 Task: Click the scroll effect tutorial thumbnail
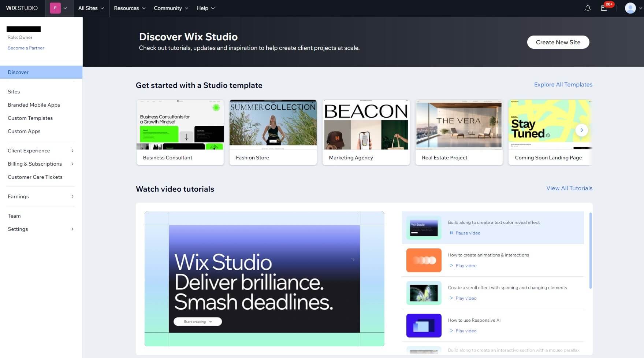(x=424, y=293)
